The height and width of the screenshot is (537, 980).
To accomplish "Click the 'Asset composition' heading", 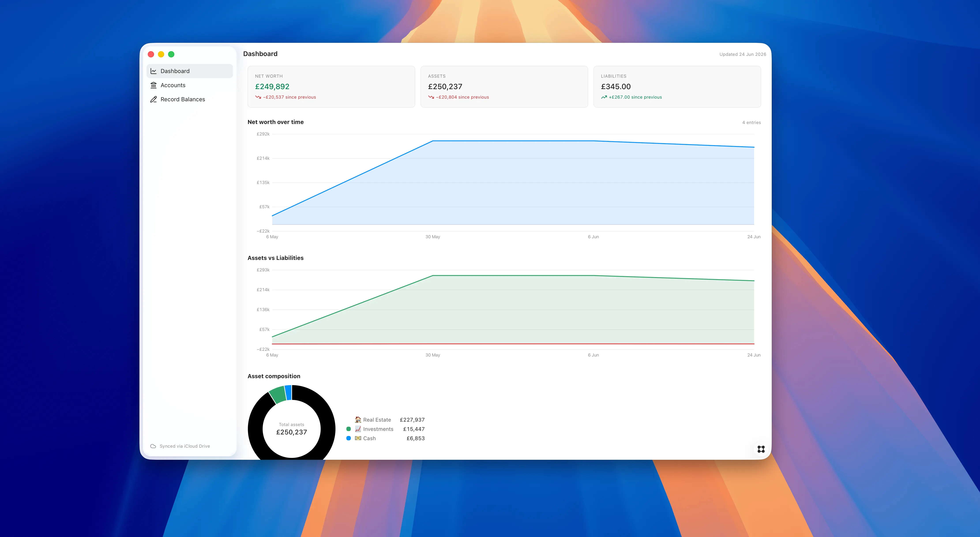I will (x=274, y=376).
